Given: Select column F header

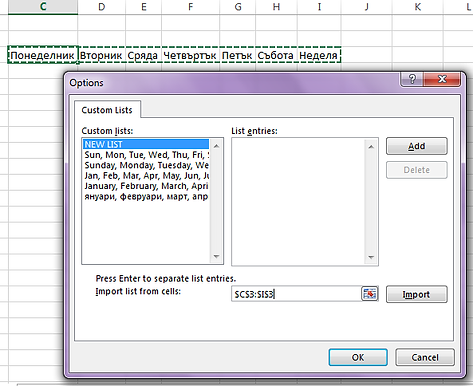Looking at the screenshot, I should [x=191, y=7].
